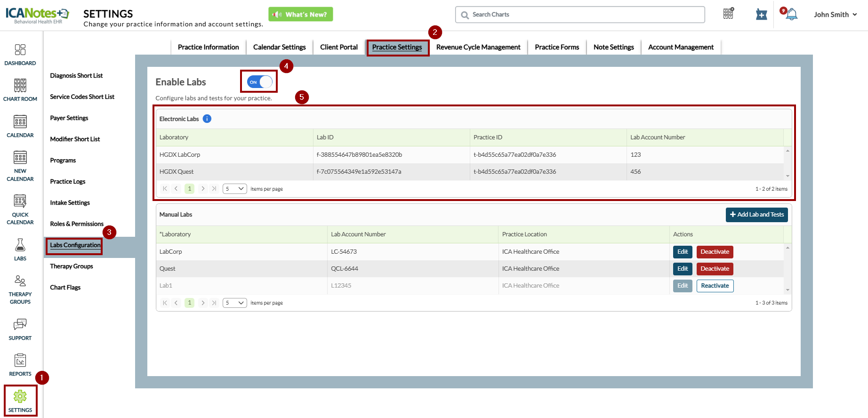
Task: Reactivate the Lab1 manual lab
Action: coord(715,286)
